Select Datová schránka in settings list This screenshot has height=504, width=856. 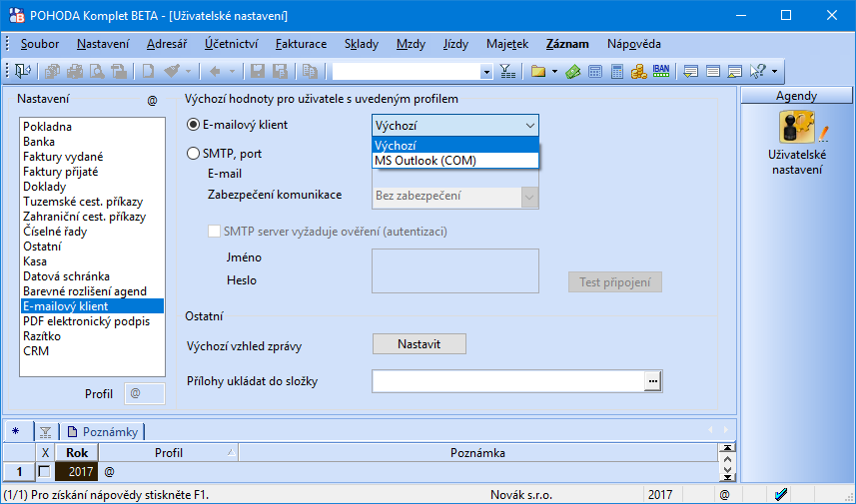92,276
